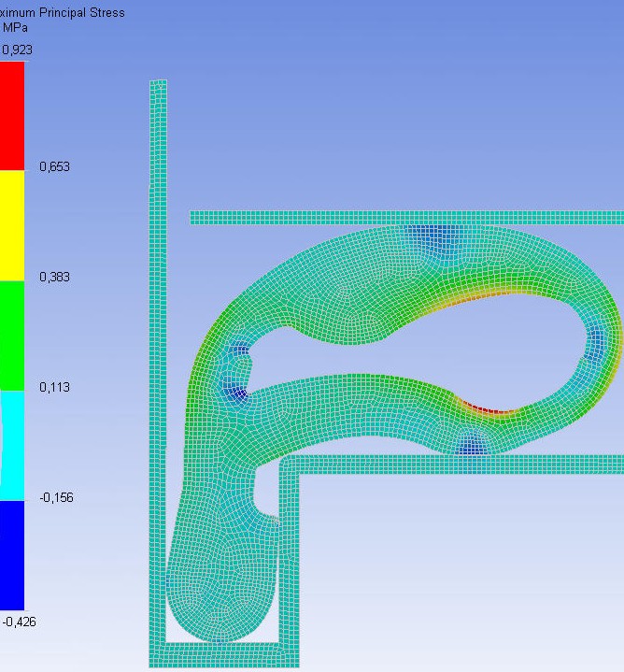This screenshot has height=672, width=624.
Task: Click the 0,923 maximum legend value
Action: point(16,50)
